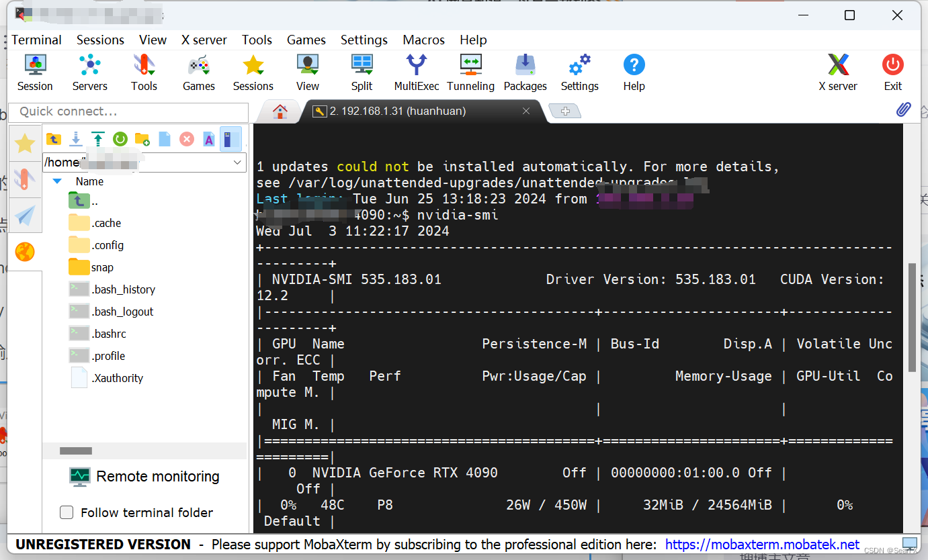
Task: Open the Packages toolbar icon
Action: [525, 73]
